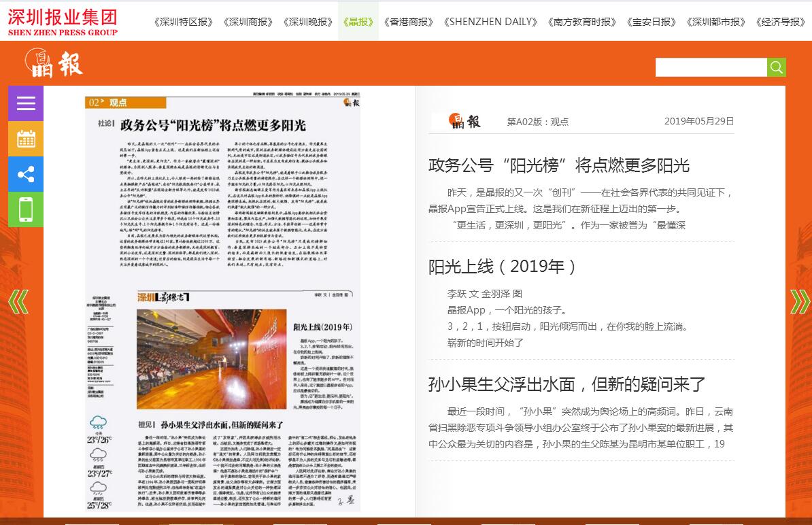Image resolution: width=812 pixels, height=525 pixels.
Task: Click the 社论 headline on newspaper page image
Action: coord(213,125)
